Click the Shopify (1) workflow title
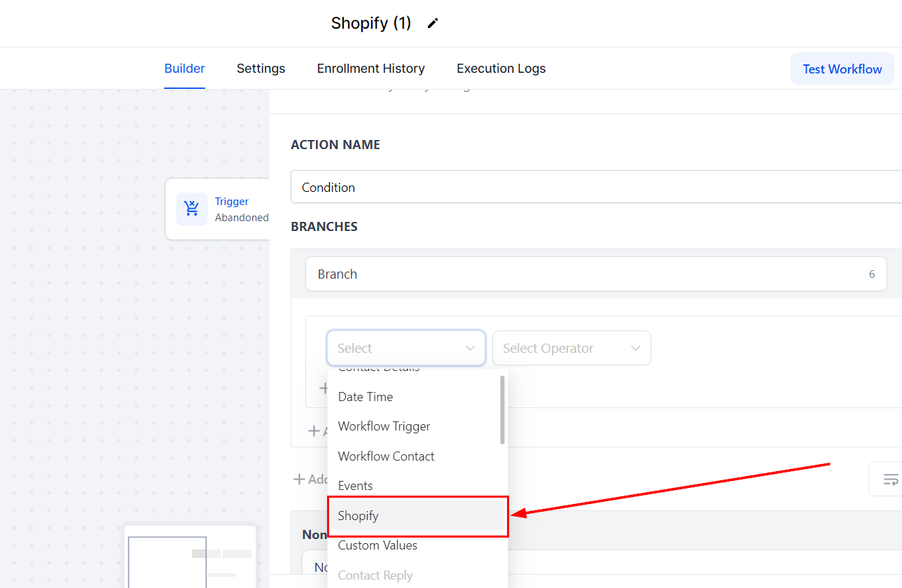 [371, 23]
